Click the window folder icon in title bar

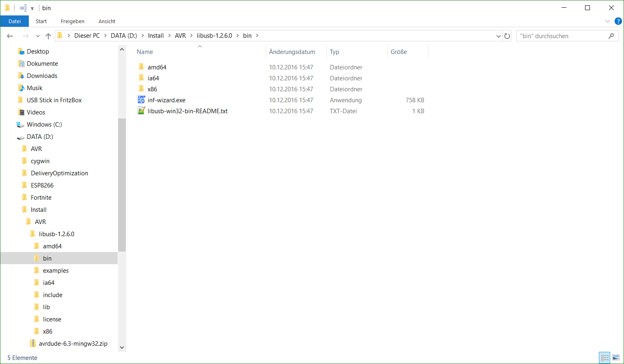point(7,8)
